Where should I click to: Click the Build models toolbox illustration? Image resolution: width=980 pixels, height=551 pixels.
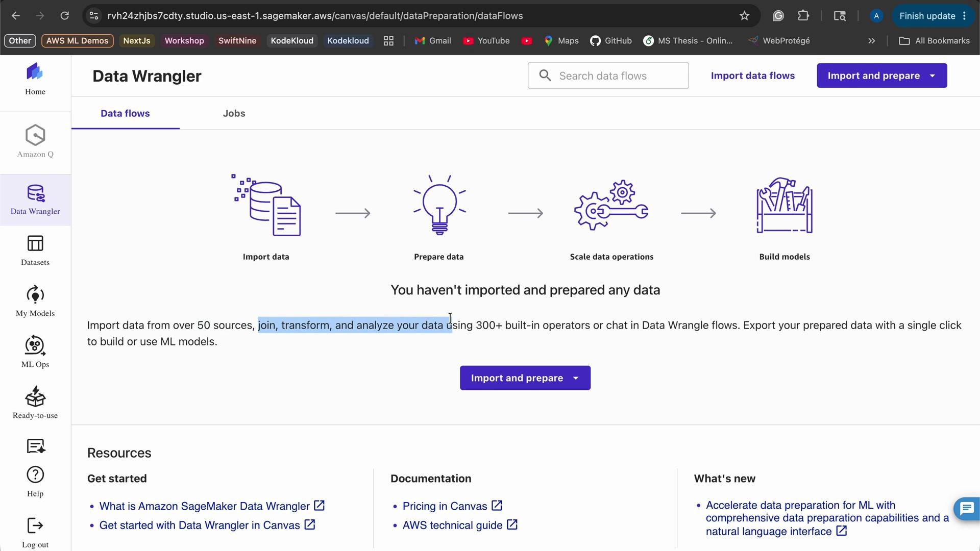(785, 205)
